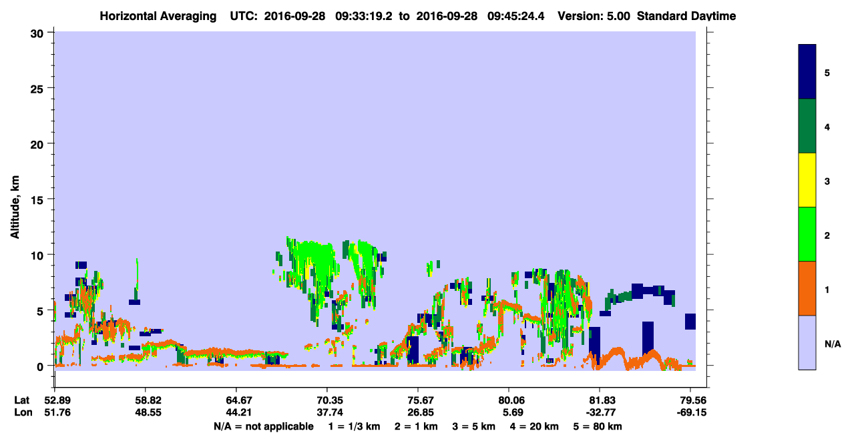868x445 pixels.
Task: Click the colorbar label 1
Action: (827, 289)
